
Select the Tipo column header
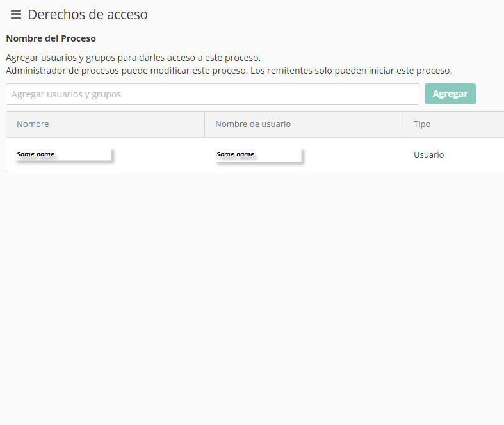453,124
